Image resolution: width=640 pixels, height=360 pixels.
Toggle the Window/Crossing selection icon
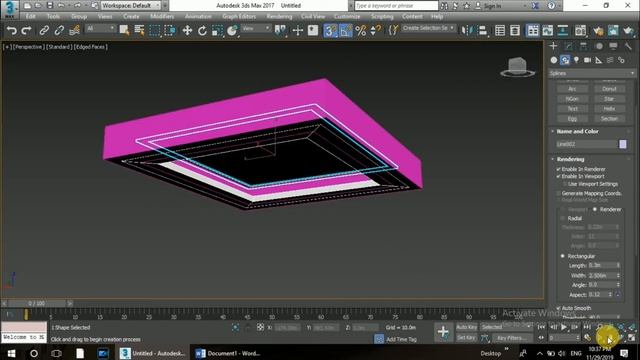170,31
